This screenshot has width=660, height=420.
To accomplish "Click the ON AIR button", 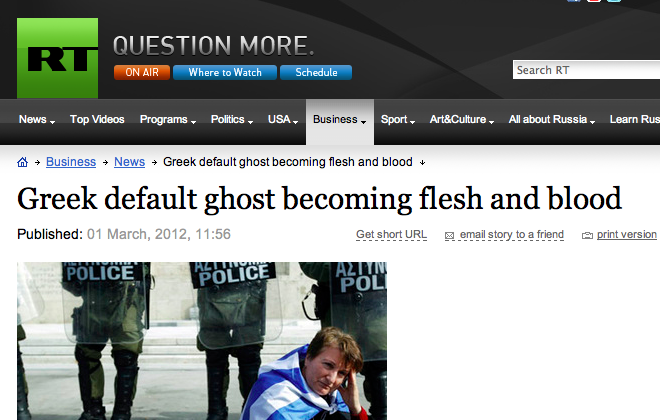I will [x=142, y=72].
